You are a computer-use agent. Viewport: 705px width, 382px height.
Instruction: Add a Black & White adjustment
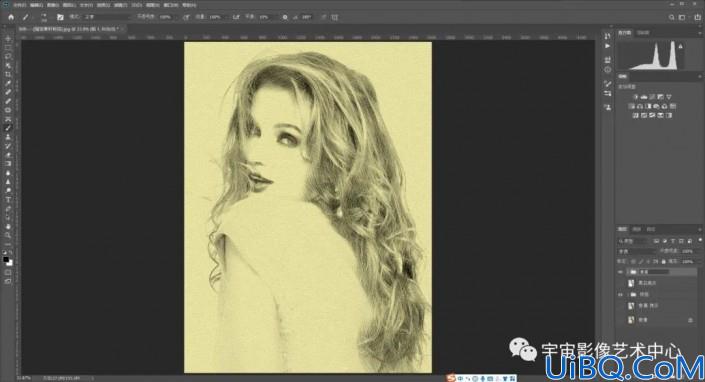point(648,107)
